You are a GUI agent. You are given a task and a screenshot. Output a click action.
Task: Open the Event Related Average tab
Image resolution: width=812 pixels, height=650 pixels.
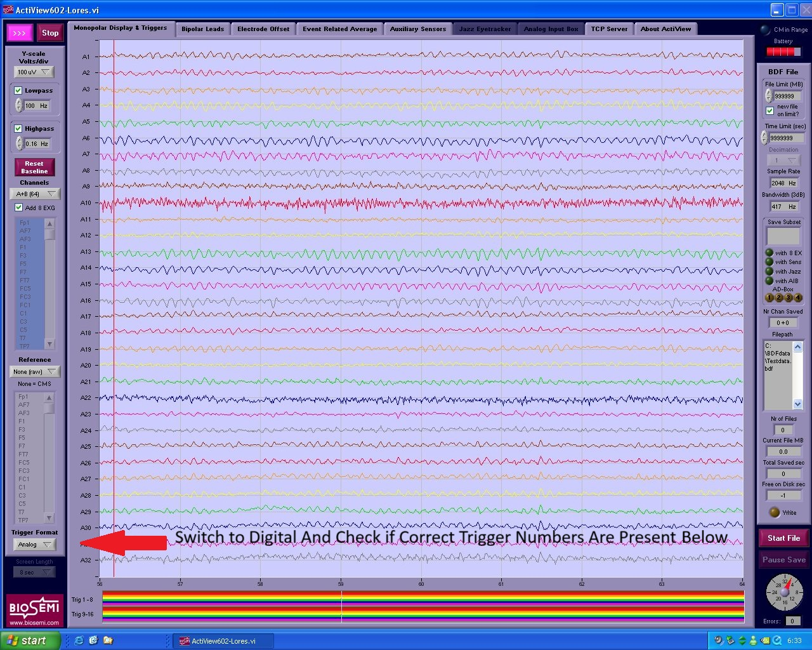click(339, 29)
